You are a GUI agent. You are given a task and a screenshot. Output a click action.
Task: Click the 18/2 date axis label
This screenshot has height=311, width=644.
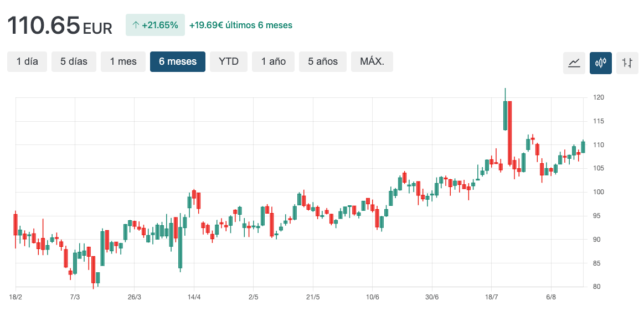tap(16, 297)
